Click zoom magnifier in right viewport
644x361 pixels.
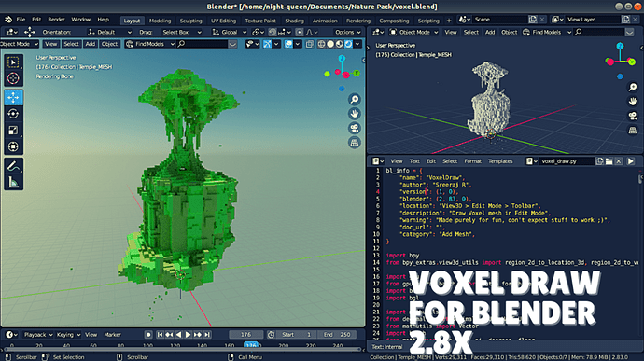pyautogui.click(x=633, y=87)
